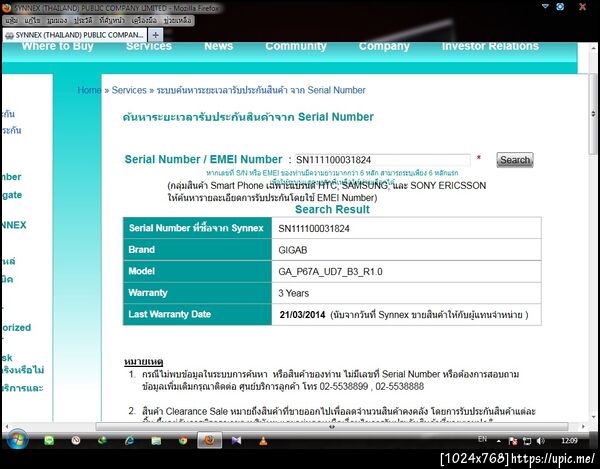This screenshot has height=469, width=600.
Task: Show hidden system tray icons arrow
Action: pyautogui.click(x=499, y=441)
